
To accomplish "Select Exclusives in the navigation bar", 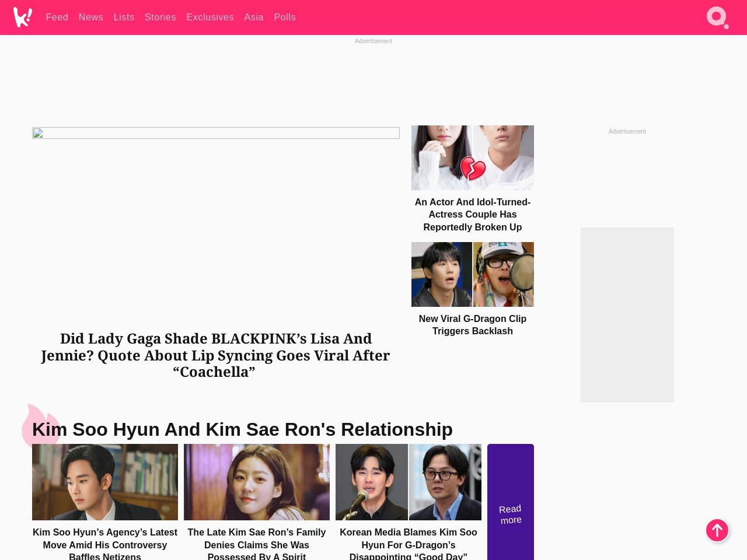I will click(x=210, y=17).
